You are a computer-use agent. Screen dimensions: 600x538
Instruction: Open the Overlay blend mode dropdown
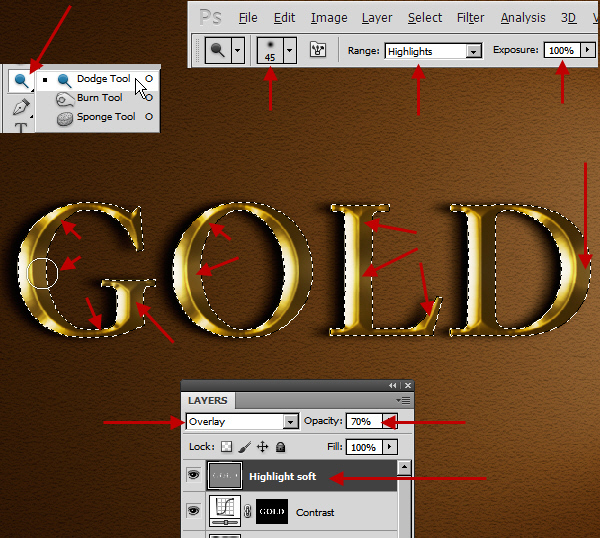(290, 422)
